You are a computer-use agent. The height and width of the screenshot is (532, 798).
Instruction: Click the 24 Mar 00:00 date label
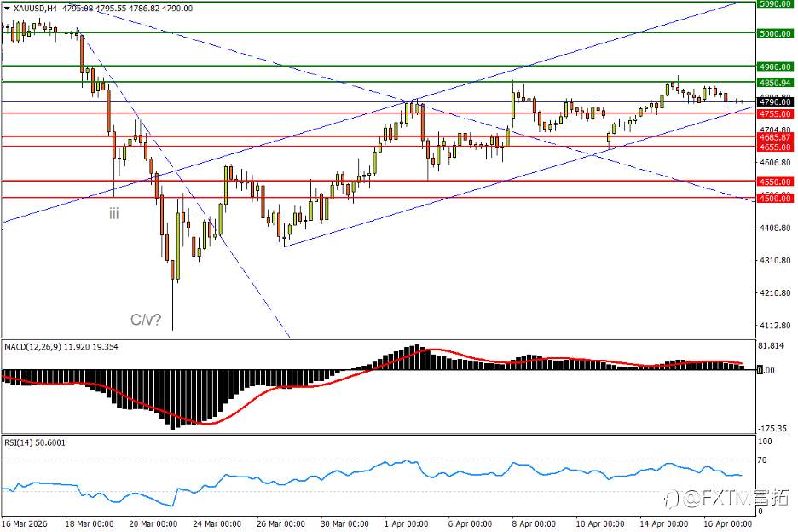[217, 523]
